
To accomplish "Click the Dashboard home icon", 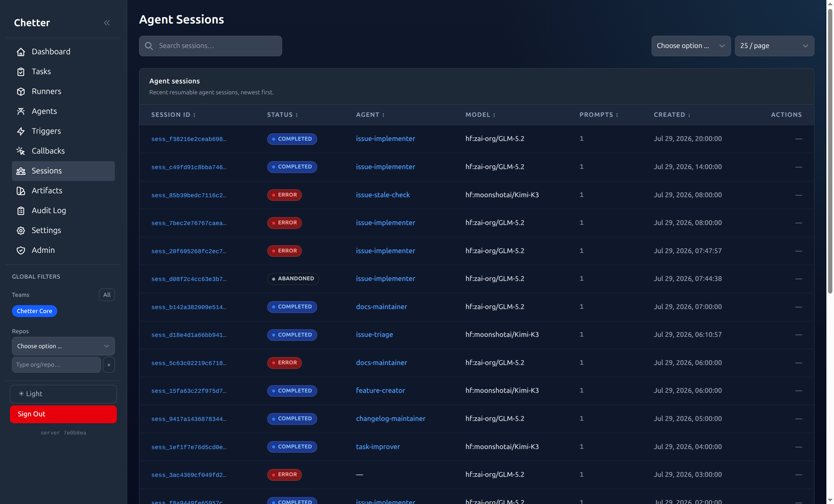I will [x=21, y=52].
